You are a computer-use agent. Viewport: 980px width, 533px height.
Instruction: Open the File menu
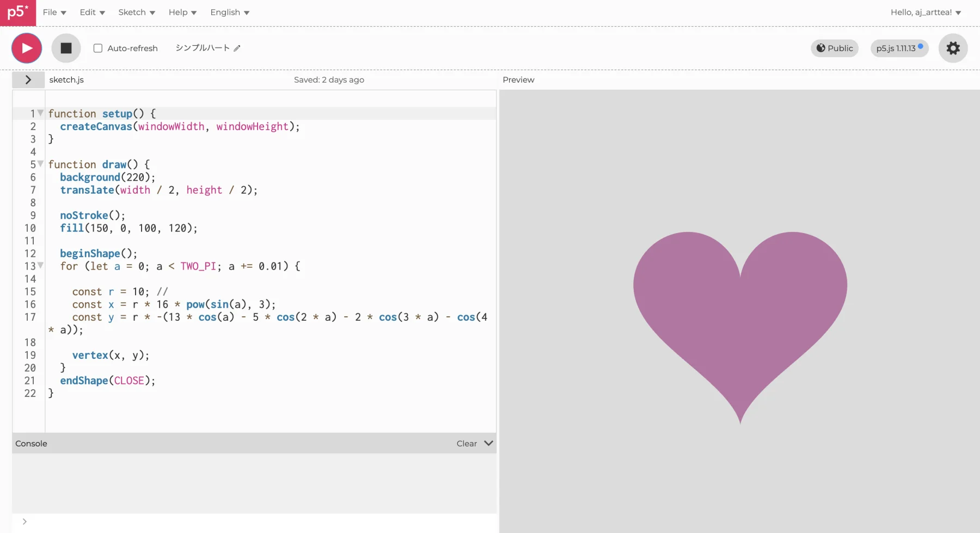(x=54, y=12)
